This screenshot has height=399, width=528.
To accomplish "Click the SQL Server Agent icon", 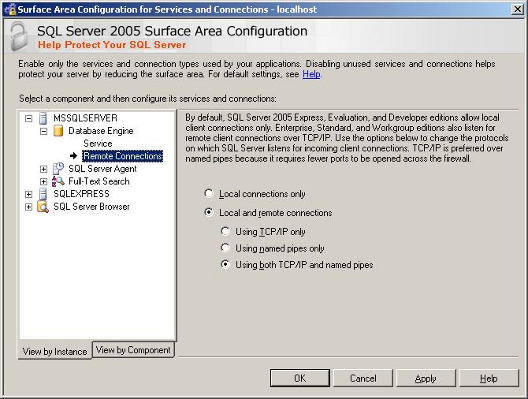I will 58,168.
